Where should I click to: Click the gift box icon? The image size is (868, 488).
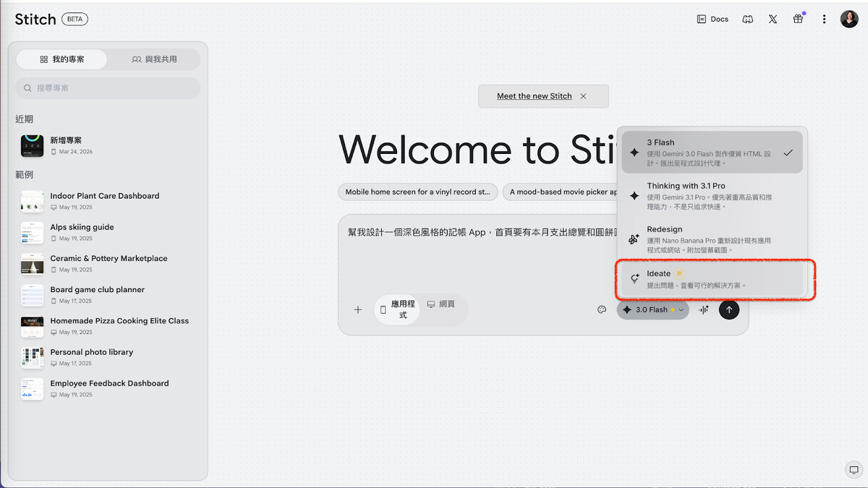coord(798,20)
